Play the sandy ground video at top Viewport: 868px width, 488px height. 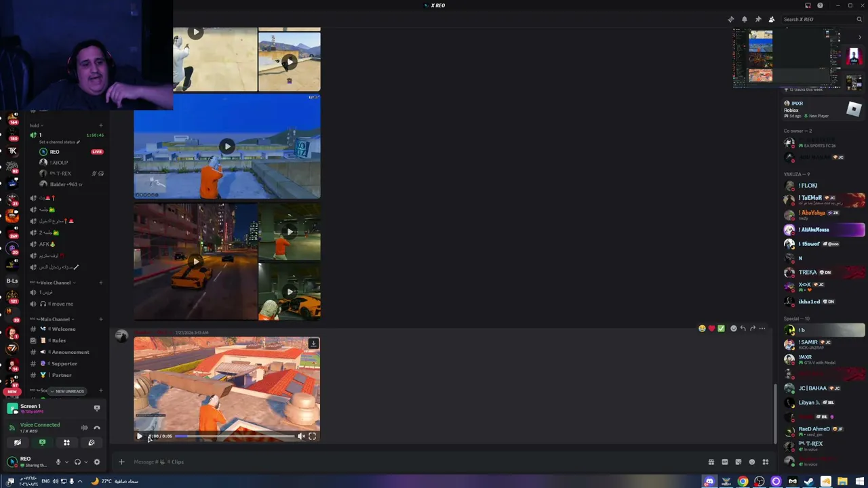coord(195,32)
